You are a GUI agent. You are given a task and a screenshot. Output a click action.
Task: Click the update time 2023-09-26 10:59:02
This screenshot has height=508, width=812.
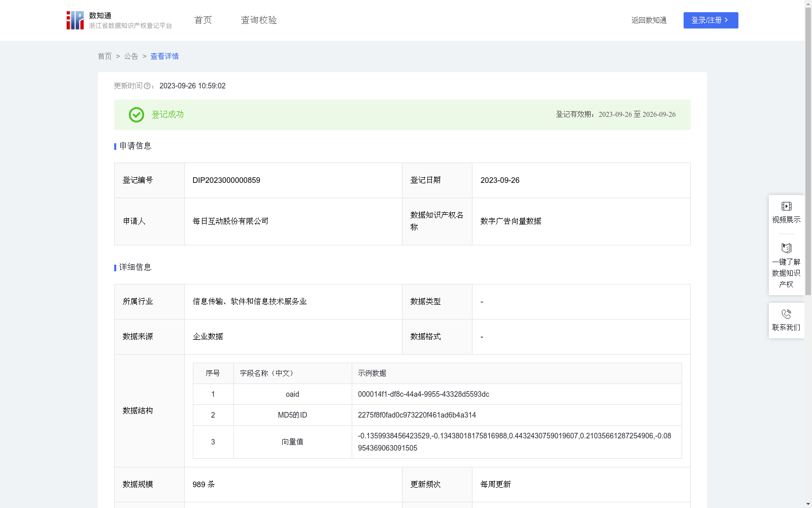(x=192, y=86)
